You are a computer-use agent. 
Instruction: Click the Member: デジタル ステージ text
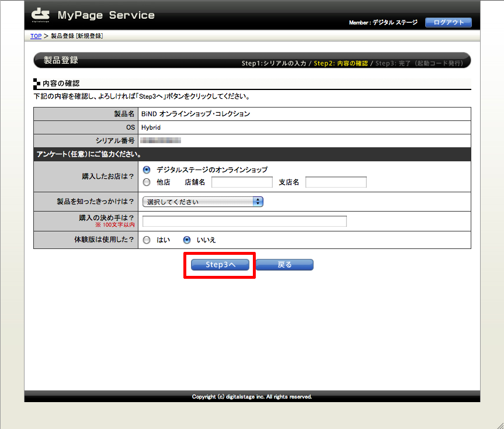click(x=383, y=23)
